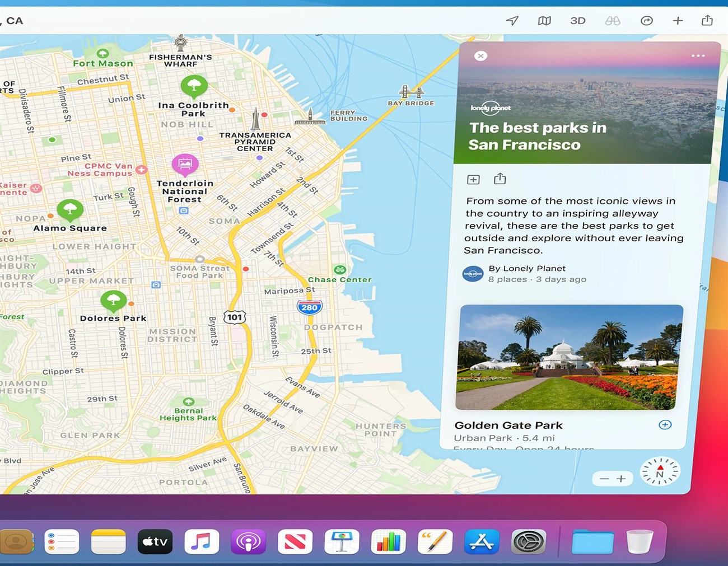Image resolution: width=728 pixels, height=566 pixels.
Task: Add guide to My Guides icon
Action: [473, 180]
